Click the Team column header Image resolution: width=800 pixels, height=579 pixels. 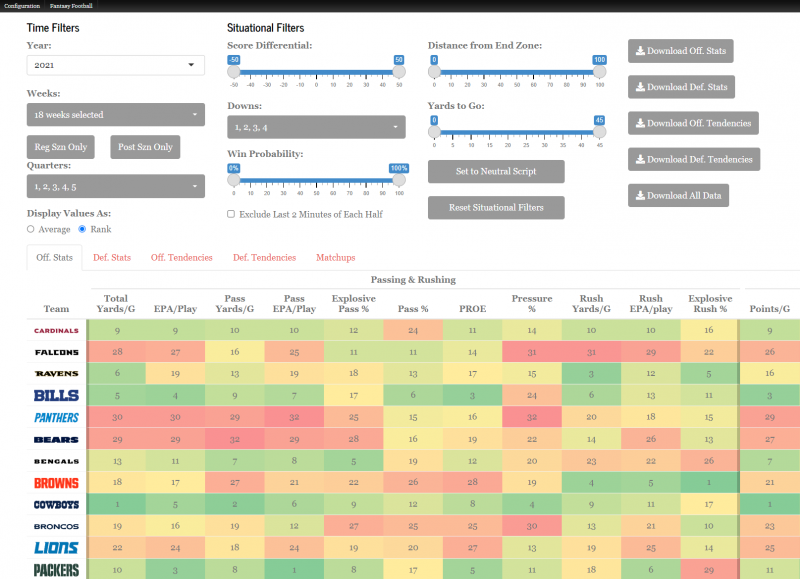tap(56, 309)
